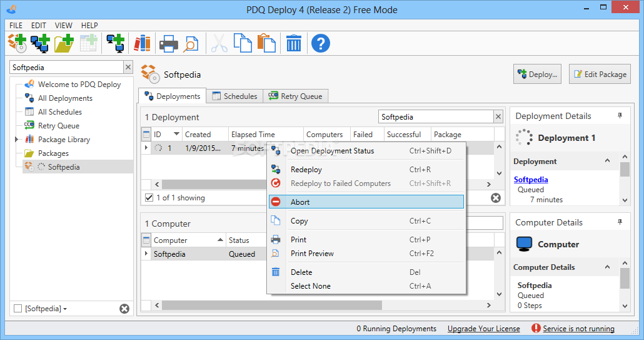The width and height of the screenshot is (644, 340).
Task: Click the single-monitor deploy toolbar icon
Action: click(x=116, y=43)
